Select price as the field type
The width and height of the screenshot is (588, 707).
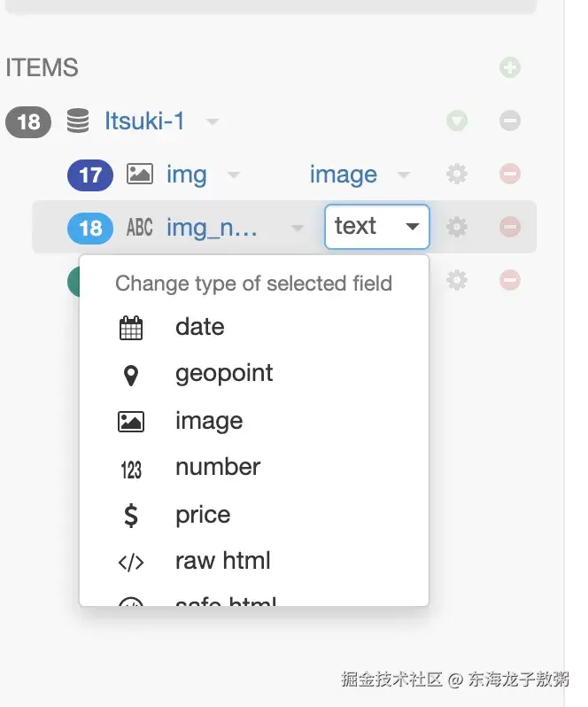pos(203,515)
